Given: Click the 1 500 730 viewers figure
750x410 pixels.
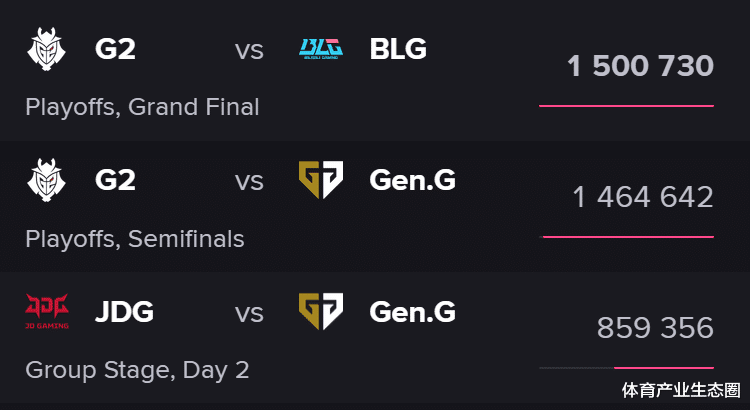Looking at the screenshot, I should pos(640,67).
